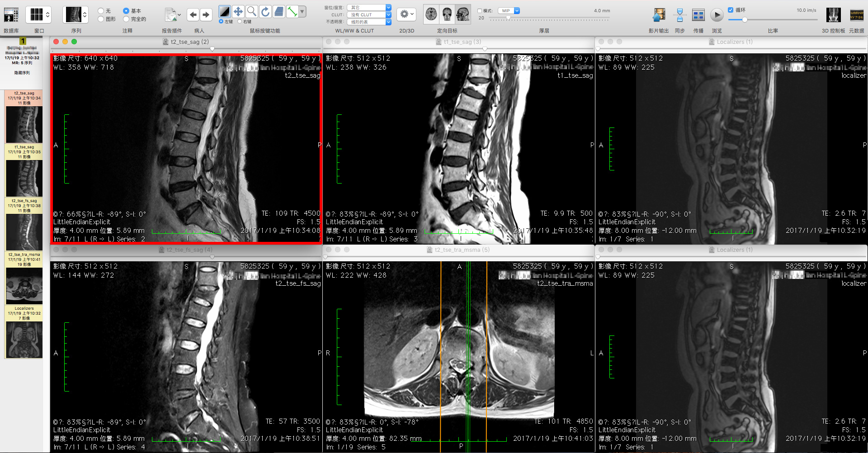The width and height of the screenshot is (868, 453).
Task: Select t2_tse_fs_sag series thumbnail
Action: (x=24, y=232)
